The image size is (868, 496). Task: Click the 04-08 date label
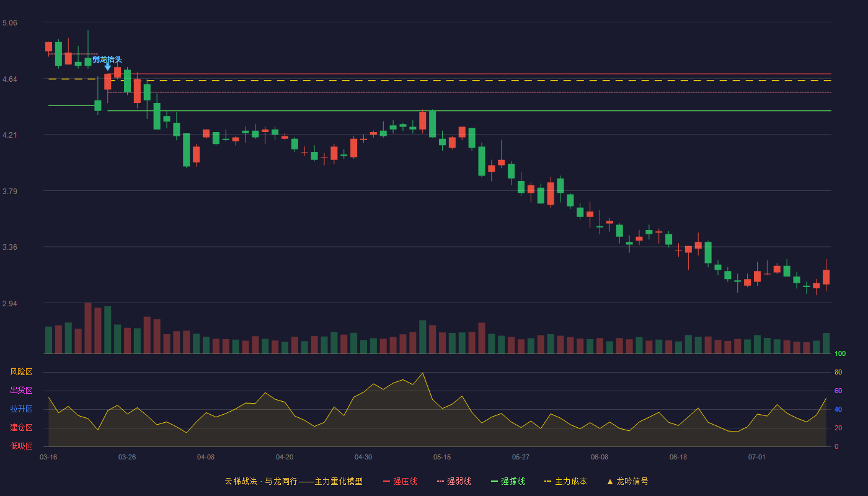pyautogui.click(x=206, y=457)
